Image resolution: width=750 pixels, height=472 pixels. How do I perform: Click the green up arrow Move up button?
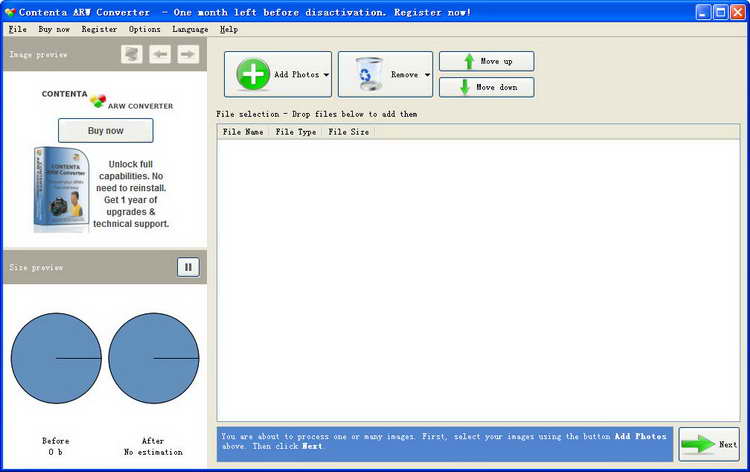pyautogui.click(x=486, y=61)
